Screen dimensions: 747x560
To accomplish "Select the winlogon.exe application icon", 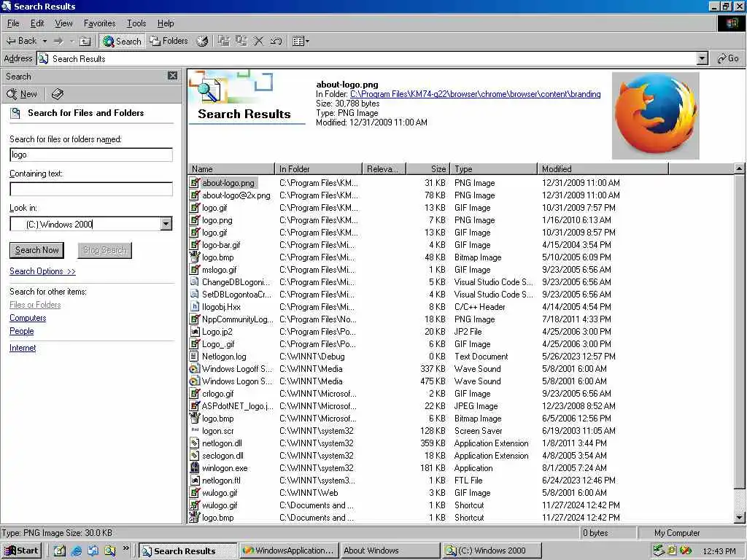I will click(x=194, y=467).
